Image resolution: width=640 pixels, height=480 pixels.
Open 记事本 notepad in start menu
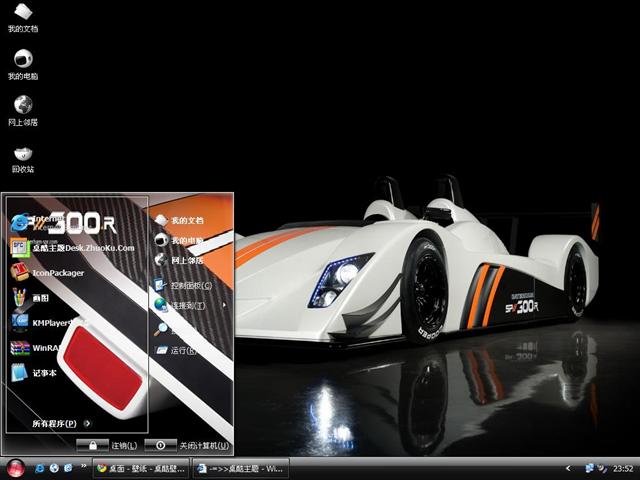point(33,373)
